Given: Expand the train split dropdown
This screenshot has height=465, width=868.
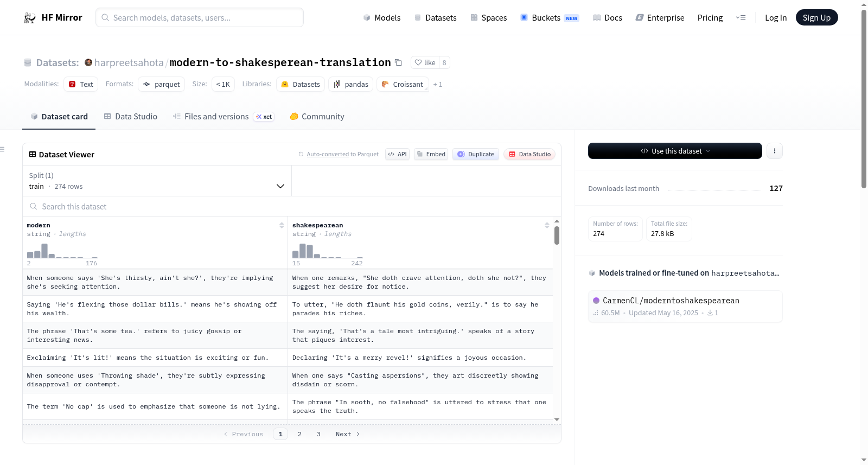Looking at the screenshot, I should point(157,181).
